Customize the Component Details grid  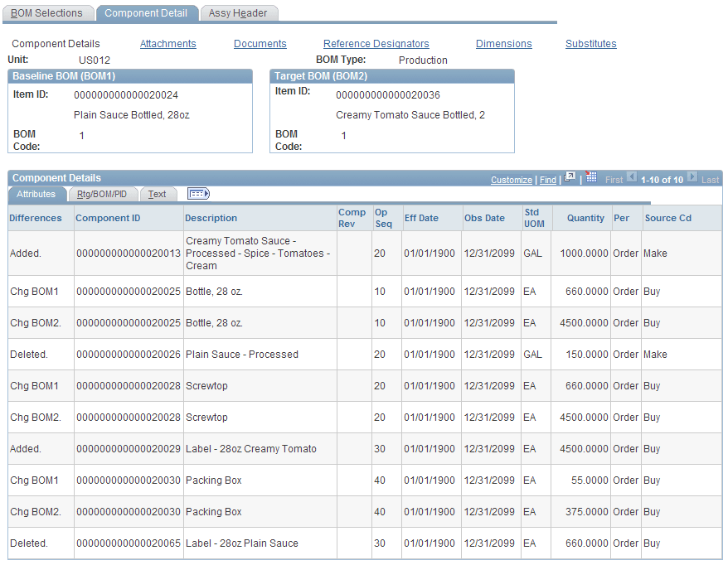coord(511,178)
